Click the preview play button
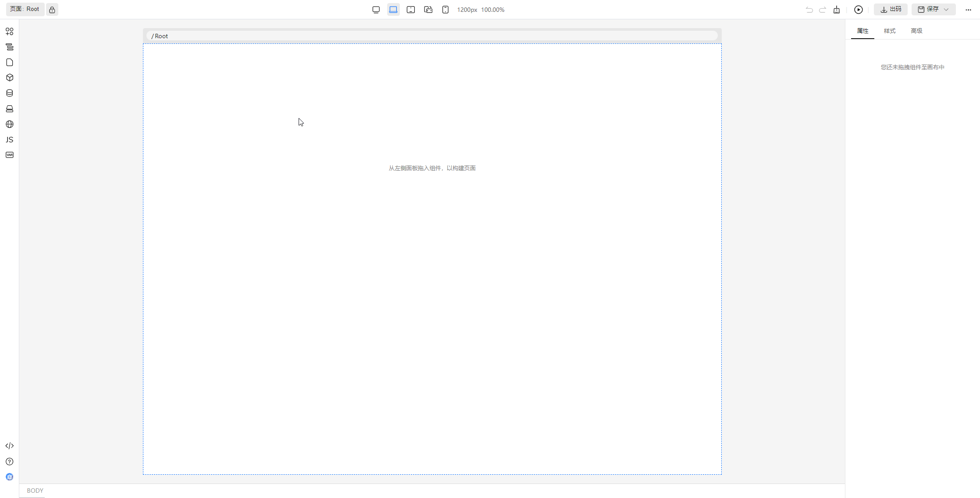Viewport: 980px width, 498px height. point(858,10)
